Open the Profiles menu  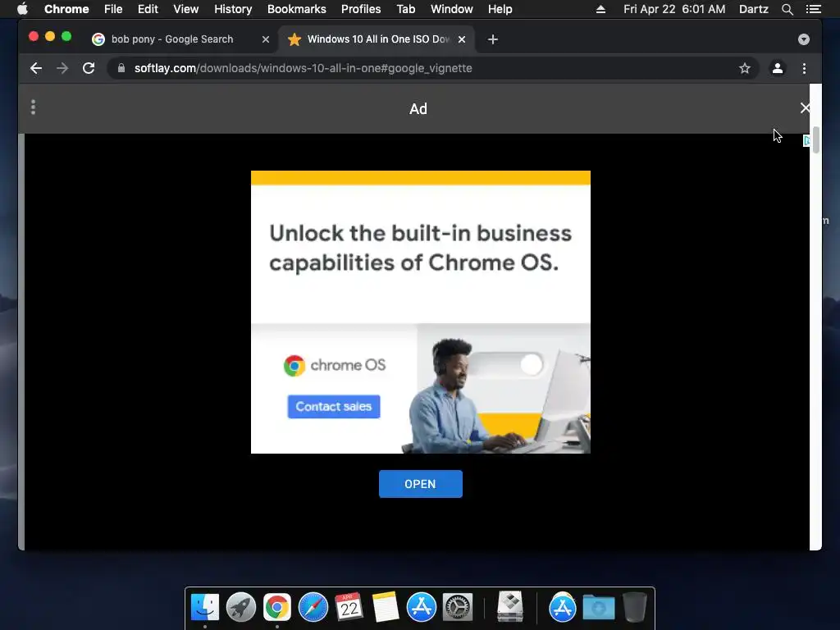pyautogui.click(x=361, y=9)
